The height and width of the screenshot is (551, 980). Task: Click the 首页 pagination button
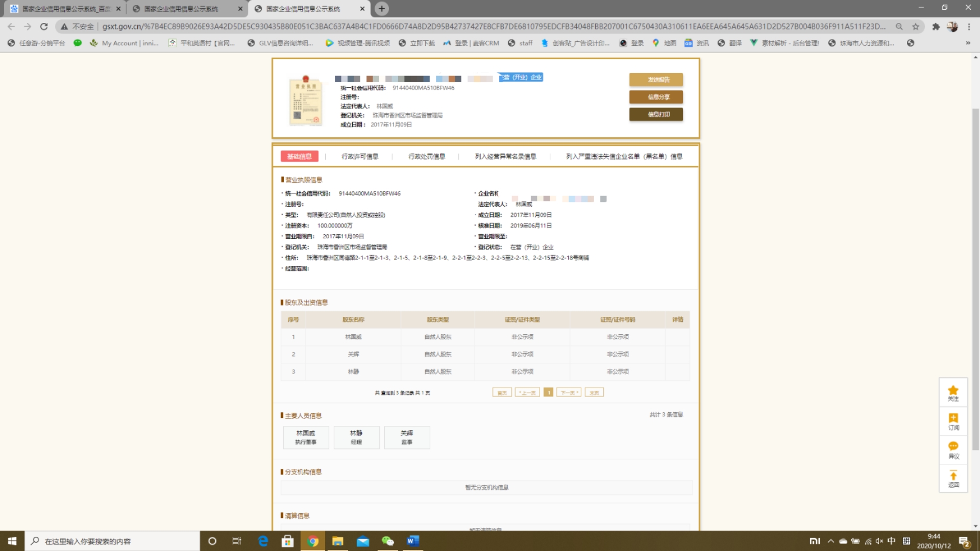pos(502,392)
